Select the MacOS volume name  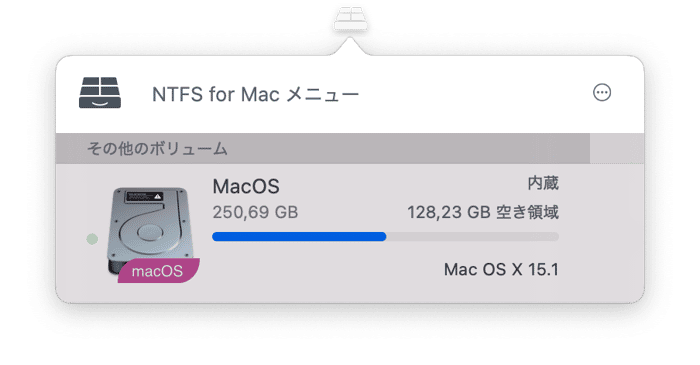tap(246, 187)
